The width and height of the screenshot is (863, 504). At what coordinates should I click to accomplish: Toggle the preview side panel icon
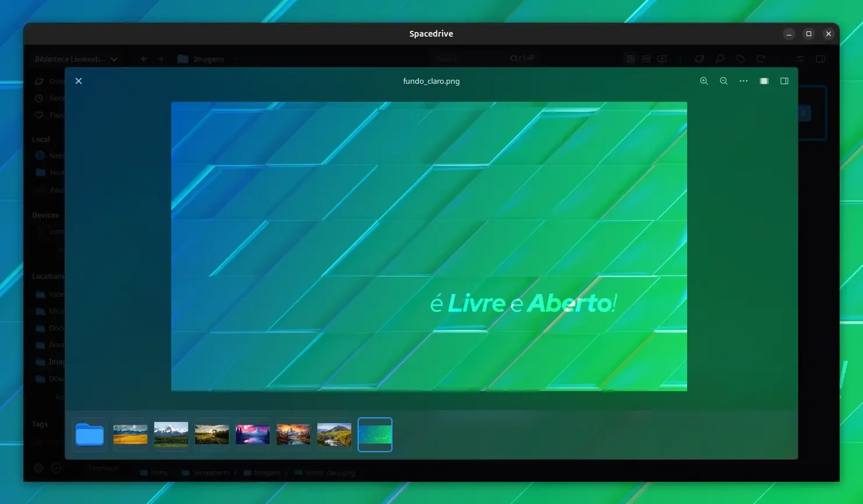click(784, 81)
